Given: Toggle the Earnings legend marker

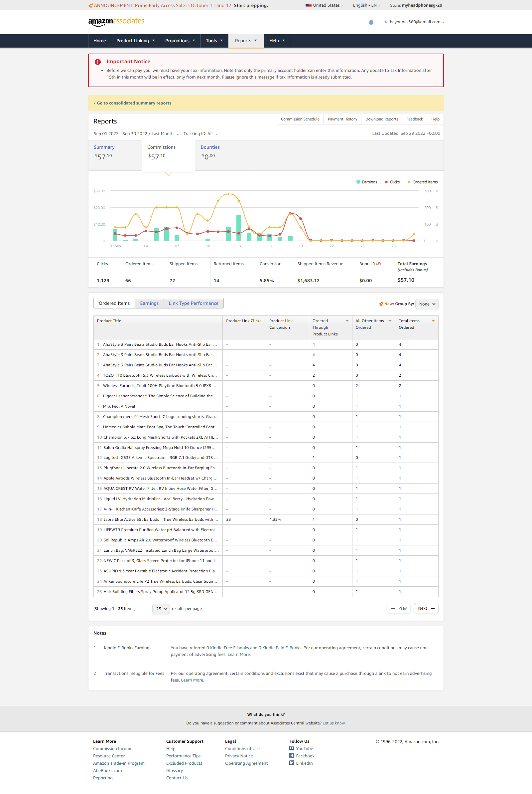Looking at the screenshot, I should [x=358, y=182].
